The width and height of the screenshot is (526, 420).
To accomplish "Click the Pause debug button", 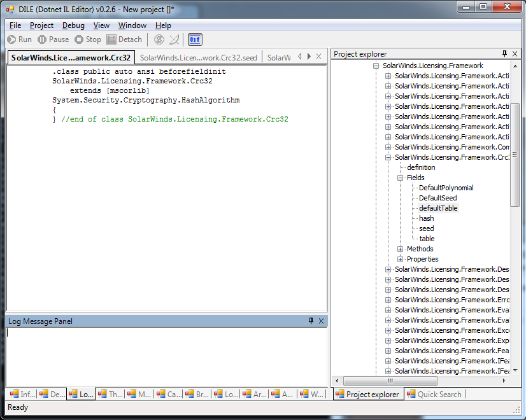I will click(x=53, y=39).
